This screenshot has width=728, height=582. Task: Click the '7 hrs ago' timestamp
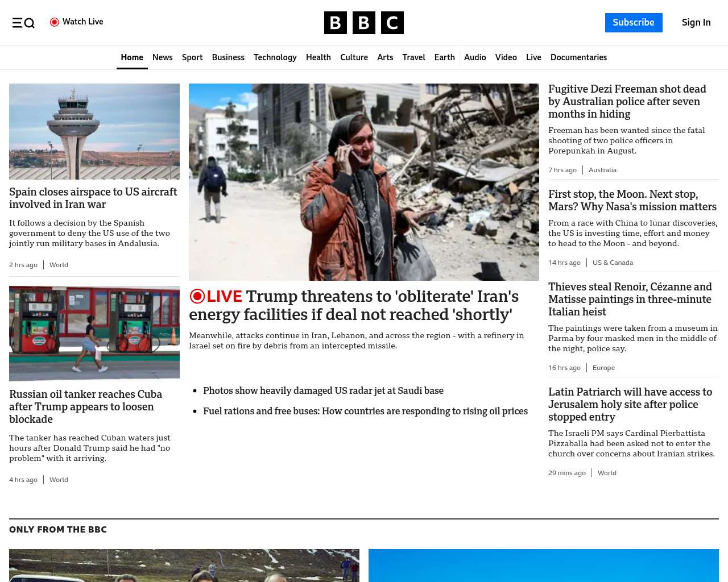coord(562,170)
